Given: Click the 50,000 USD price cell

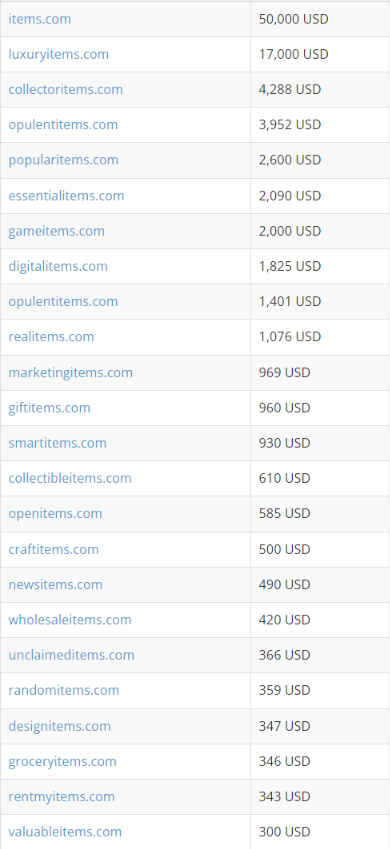Looking at the screenshot, I should point(320,19).
